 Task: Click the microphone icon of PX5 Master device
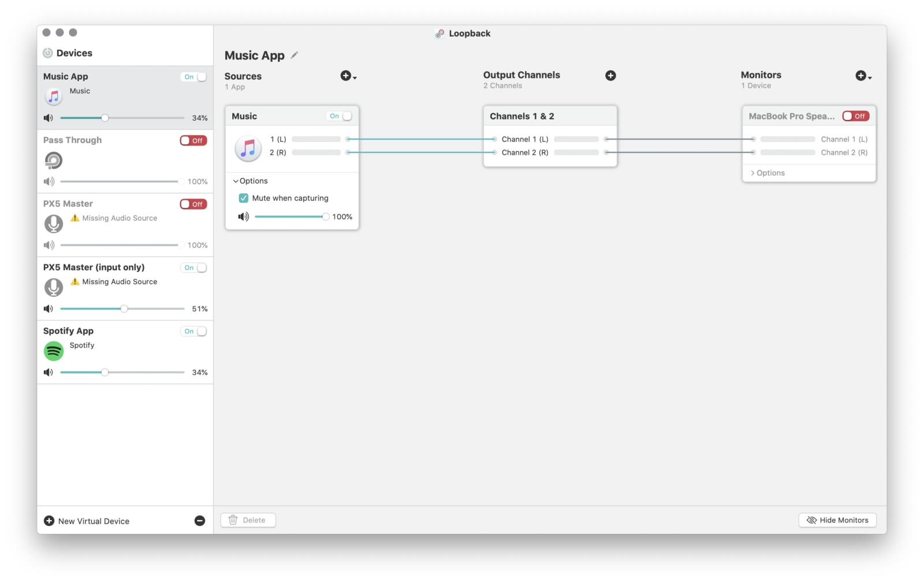click(54, 223)
